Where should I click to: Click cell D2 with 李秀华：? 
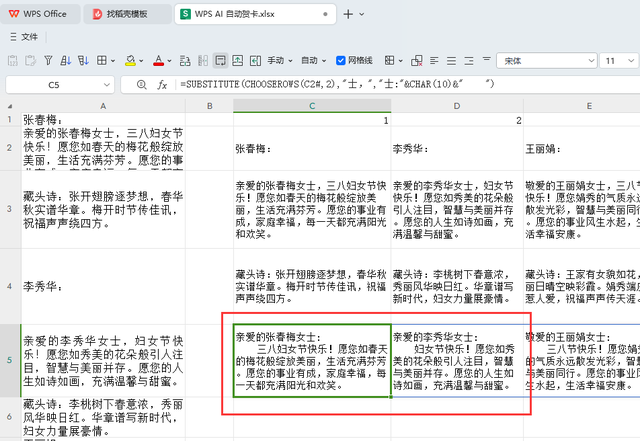[x=457, y=148]
